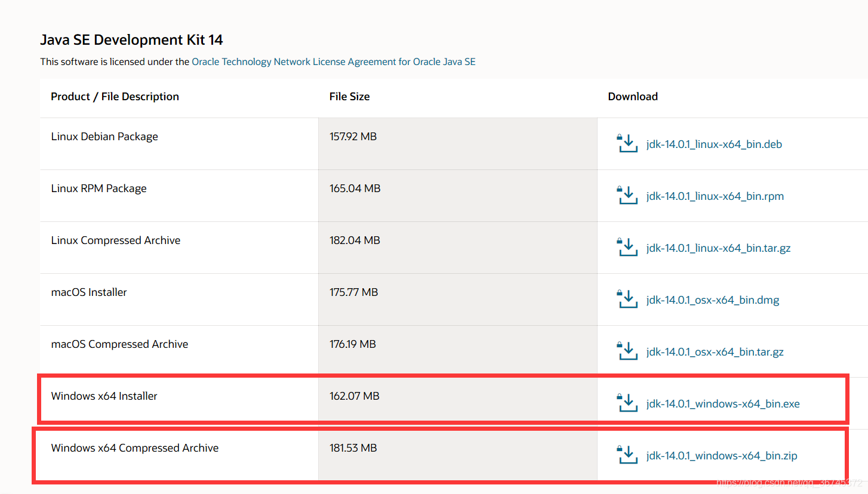
Task: Select Windows x64 Compressed Archive row label
Action: pos(134,448)
